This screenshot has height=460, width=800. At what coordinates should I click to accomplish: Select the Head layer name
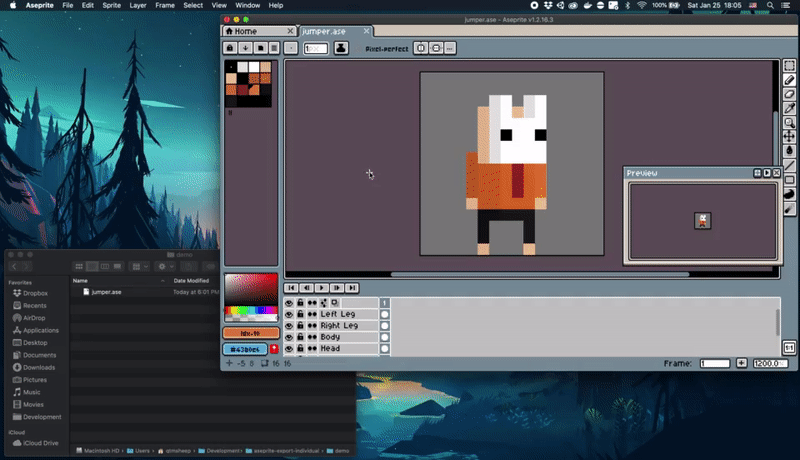[x=330, y=348]
